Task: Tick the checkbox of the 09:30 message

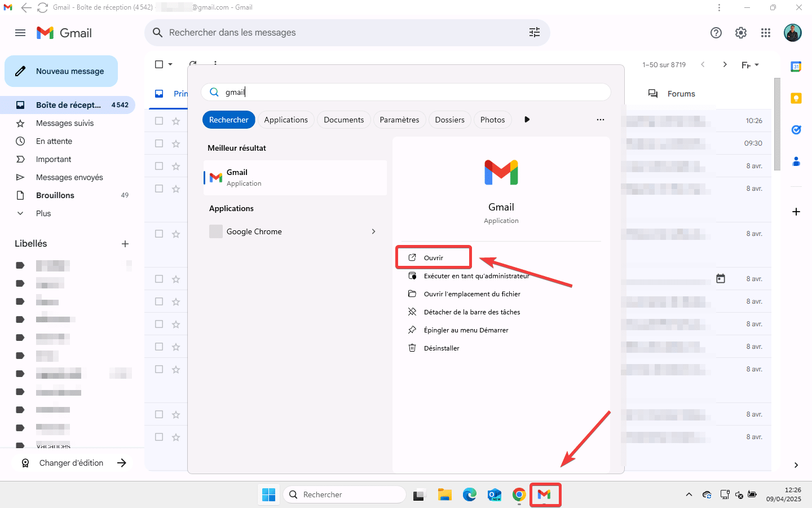Action: 159,143
